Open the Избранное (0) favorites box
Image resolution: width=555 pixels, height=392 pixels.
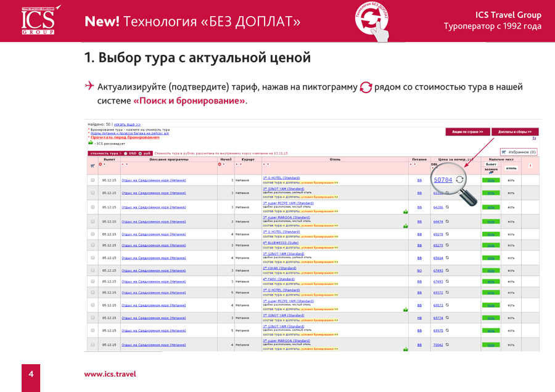pyautogui.click(x=519, y=152)
